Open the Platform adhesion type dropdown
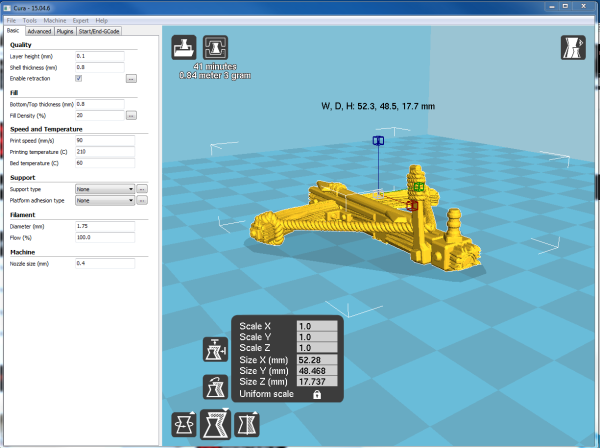 104,200
